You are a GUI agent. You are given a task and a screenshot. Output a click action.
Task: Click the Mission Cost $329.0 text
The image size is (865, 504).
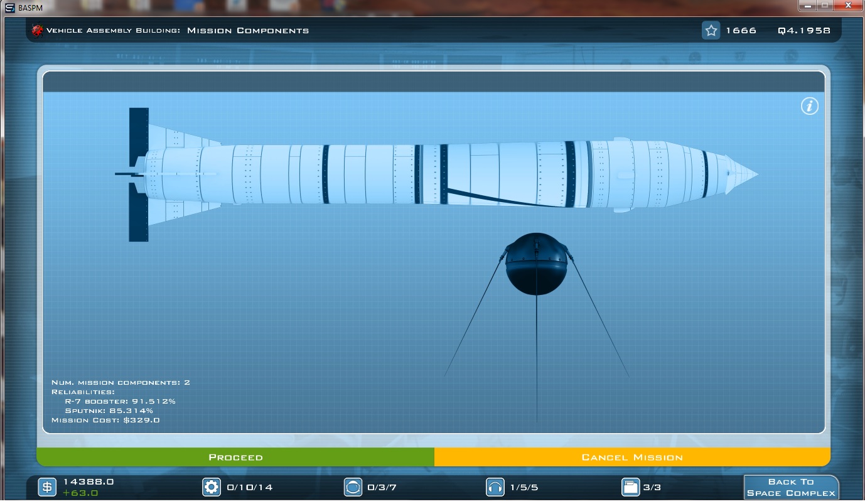tap(105, 420)
